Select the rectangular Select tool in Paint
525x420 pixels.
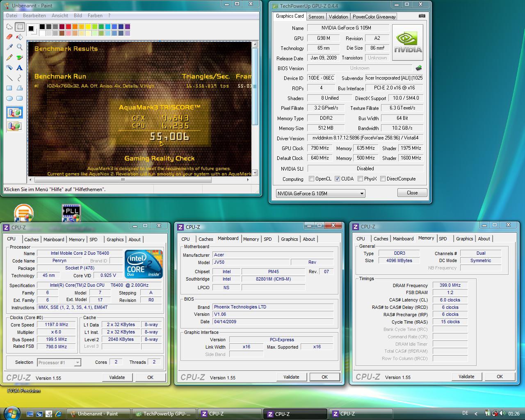(x=20, y=27)
